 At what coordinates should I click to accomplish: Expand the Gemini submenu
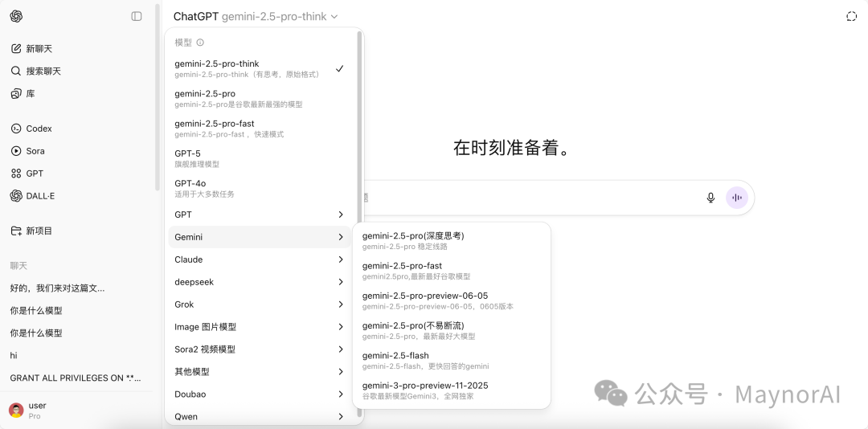[260, 237]
